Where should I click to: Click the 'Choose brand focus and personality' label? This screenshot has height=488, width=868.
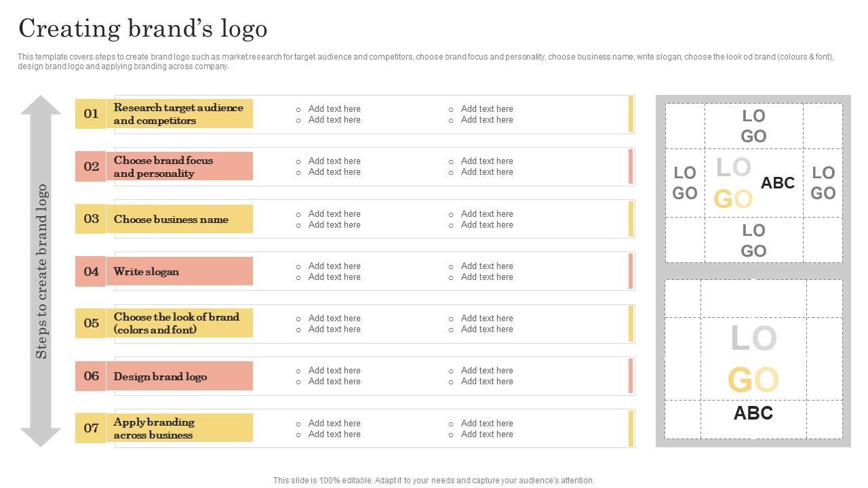(x=163, y=167)
